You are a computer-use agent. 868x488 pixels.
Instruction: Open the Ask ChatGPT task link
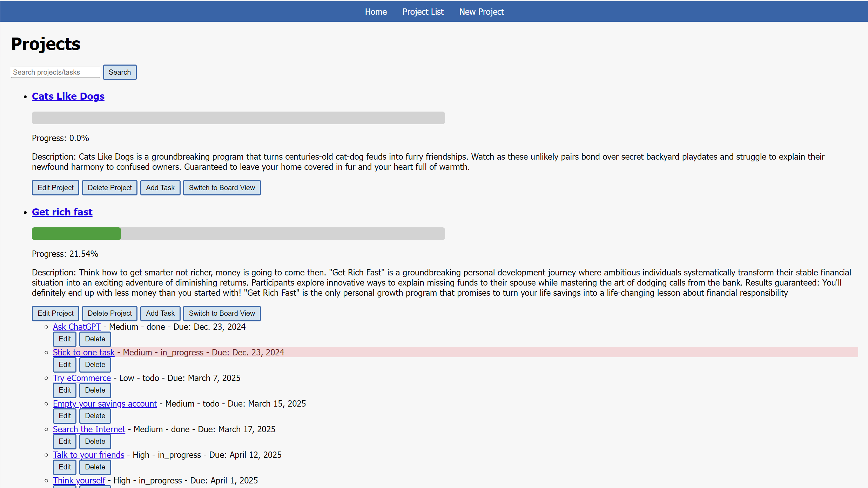click(76, 327)
